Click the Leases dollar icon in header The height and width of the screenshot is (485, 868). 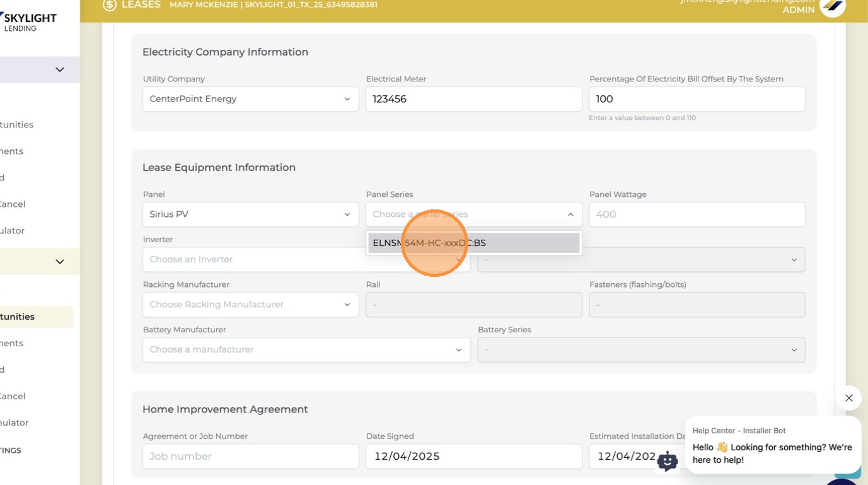[x=110, y=5]
